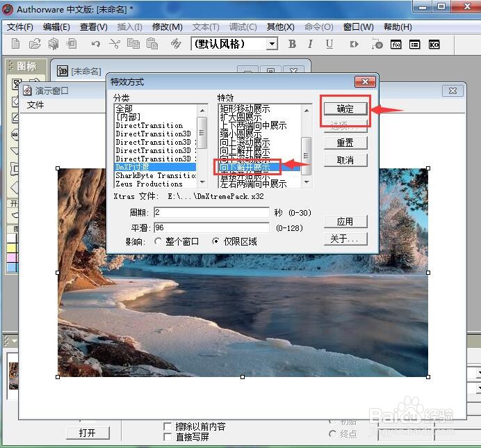Click the yellow color swatch in palette

(13, 248)
